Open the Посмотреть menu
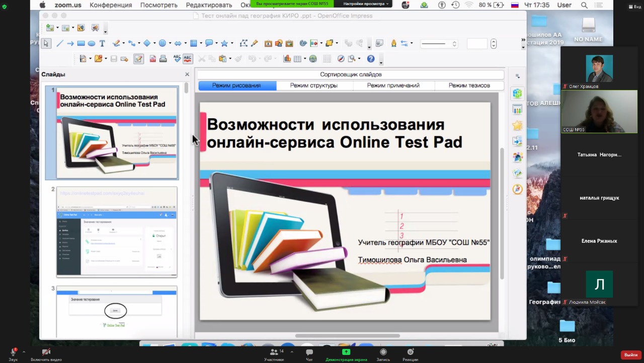 [159, 5]
